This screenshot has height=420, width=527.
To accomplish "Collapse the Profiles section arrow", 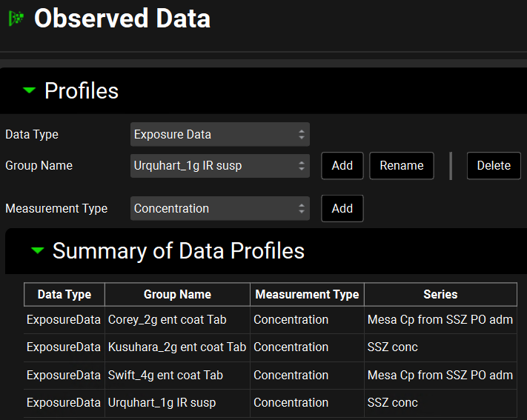I will 29,90.
